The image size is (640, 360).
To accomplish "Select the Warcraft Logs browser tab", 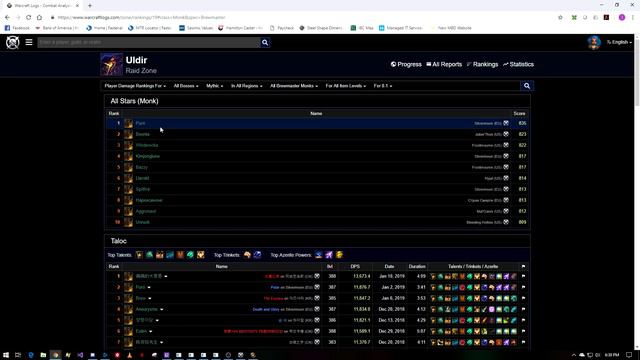I will 42,6.
